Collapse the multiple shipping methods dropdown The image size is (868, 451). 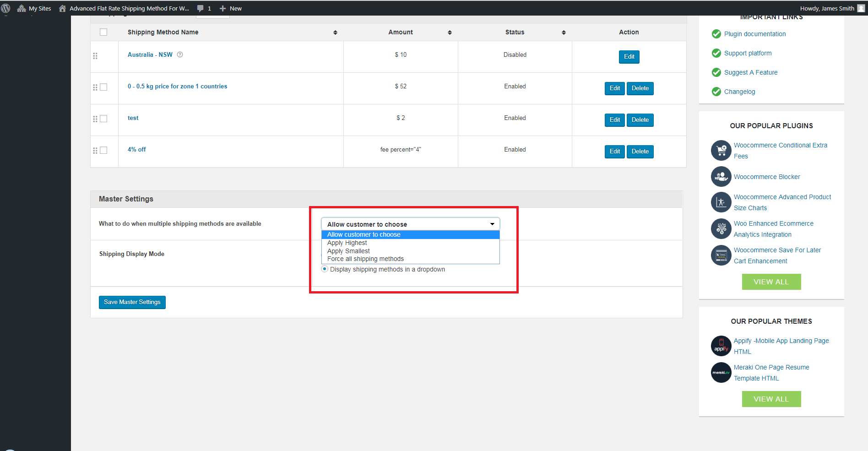click(x=411, y=224)
